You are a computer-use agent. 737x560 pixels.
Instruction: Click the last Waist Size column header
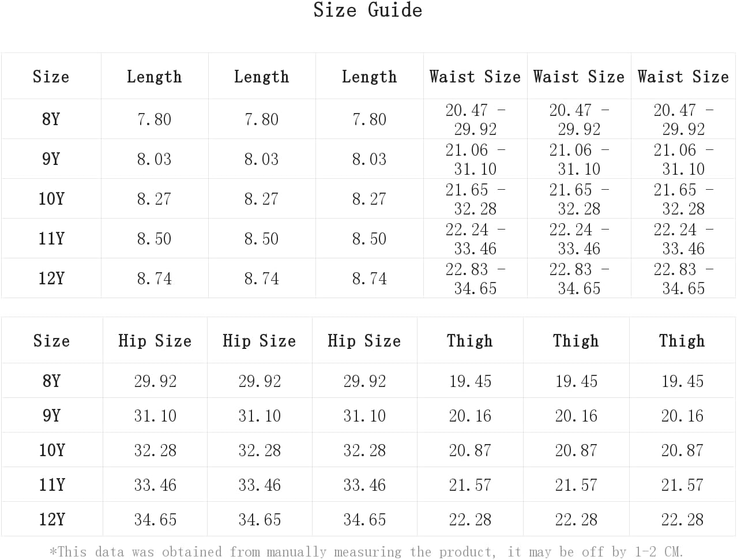click(x=683, y=77)
